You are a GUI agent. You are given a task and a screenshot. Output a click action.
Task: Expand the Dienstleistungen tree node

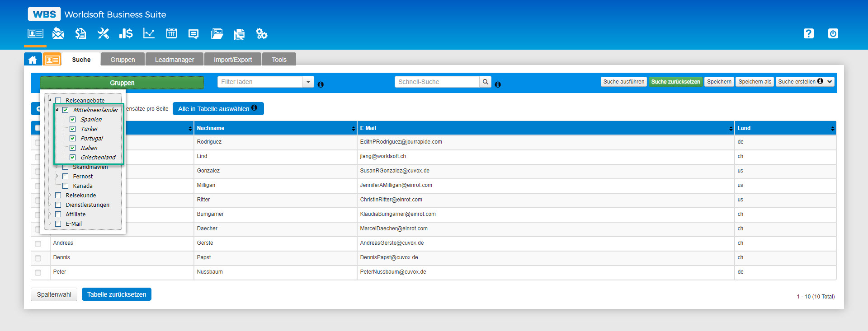[50, 205]
